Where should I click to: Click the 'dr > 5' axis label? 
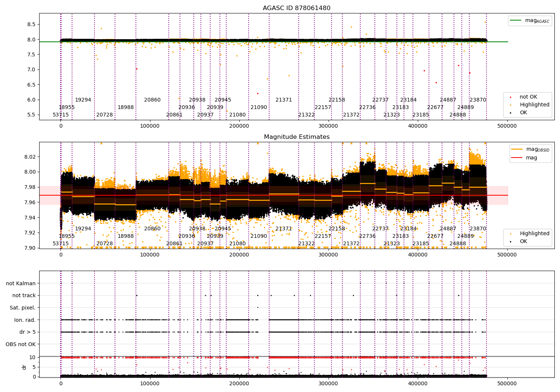[x=28, y=332]
